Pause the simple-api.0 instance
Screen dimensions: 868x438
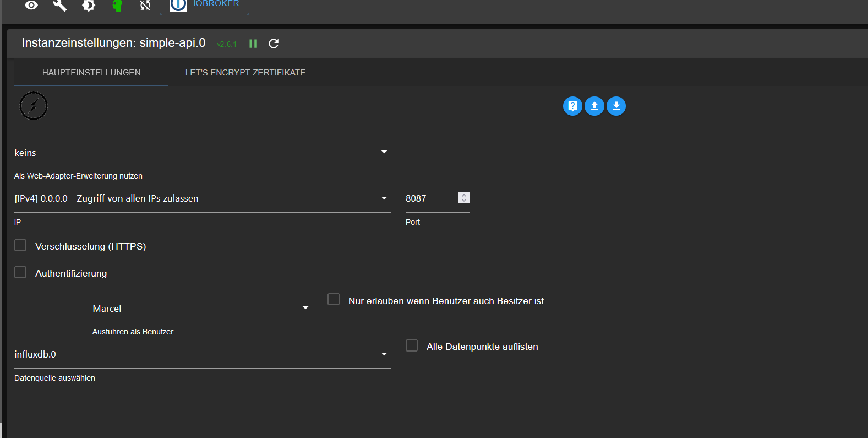tap(253, 44)
